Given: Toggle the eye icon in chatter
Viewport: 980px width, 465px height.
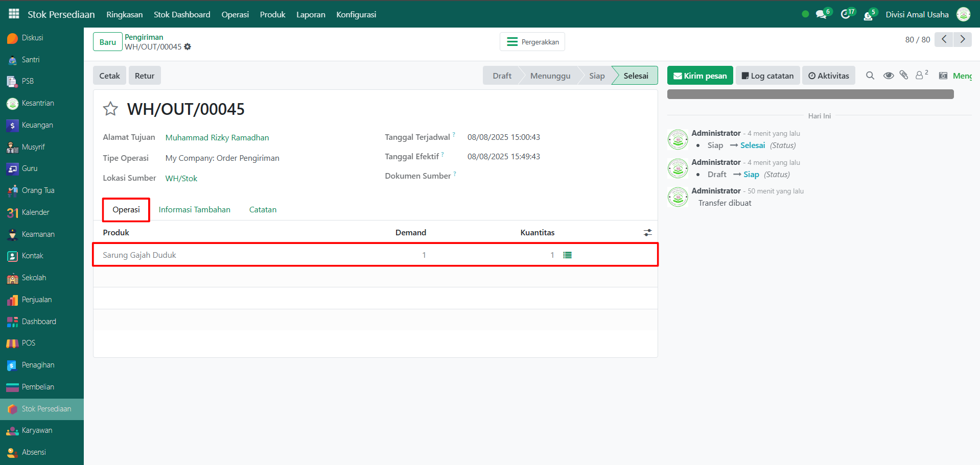Looking at the screenshot, I should click(x=889, y=76).
